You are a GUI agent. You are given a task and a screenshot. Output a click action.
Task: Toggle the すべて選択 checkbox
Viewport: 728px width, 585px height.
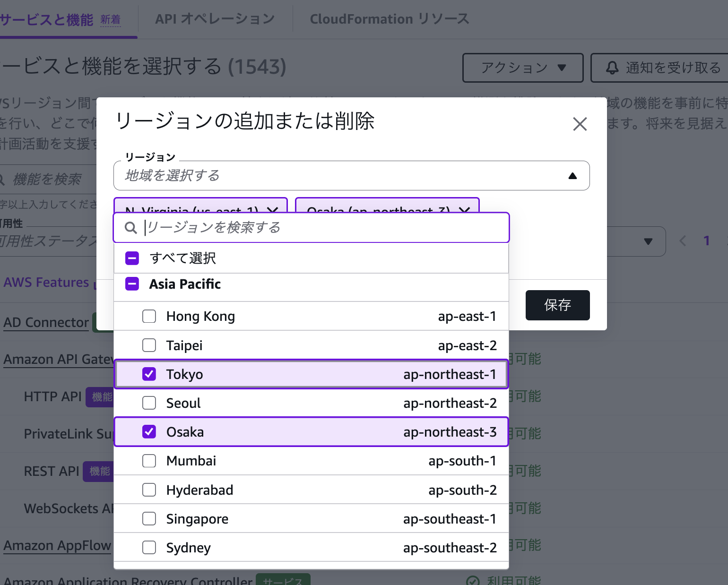point(132,258)
